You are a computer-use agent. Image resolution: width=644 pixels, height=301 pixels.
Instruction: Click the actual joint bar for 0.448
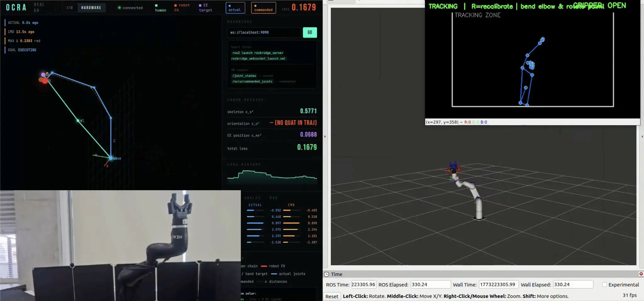point(255,217)
